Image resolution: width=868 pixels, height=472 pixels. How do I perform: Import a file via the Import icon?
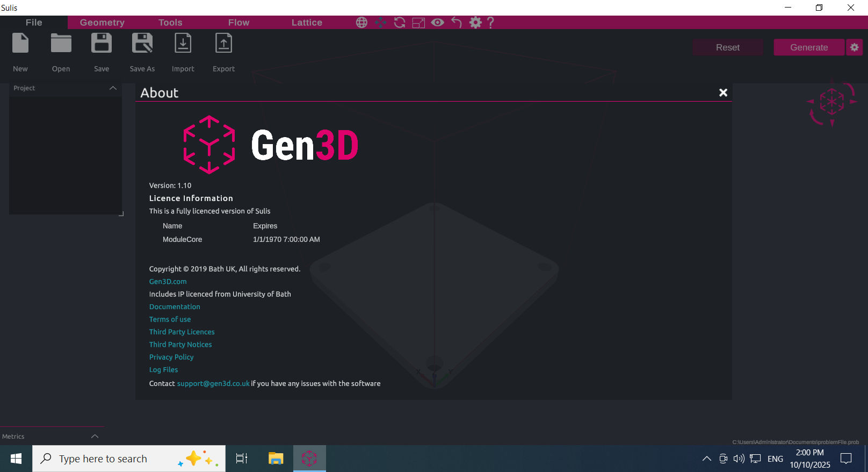pos(183,44)
